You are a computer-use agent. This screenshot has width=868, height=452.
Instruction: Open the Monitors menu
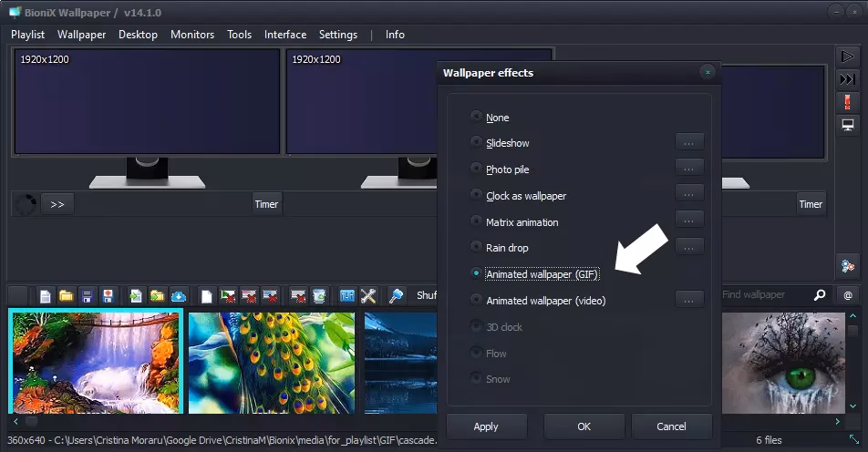pyautogui.click(x=192, y=35)
